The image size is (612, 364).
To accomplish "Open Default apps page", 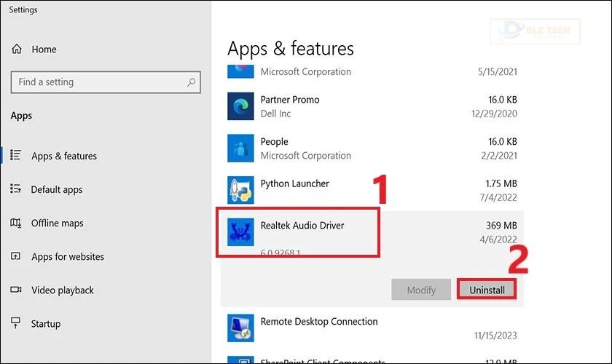I will [x=57, y=189].
